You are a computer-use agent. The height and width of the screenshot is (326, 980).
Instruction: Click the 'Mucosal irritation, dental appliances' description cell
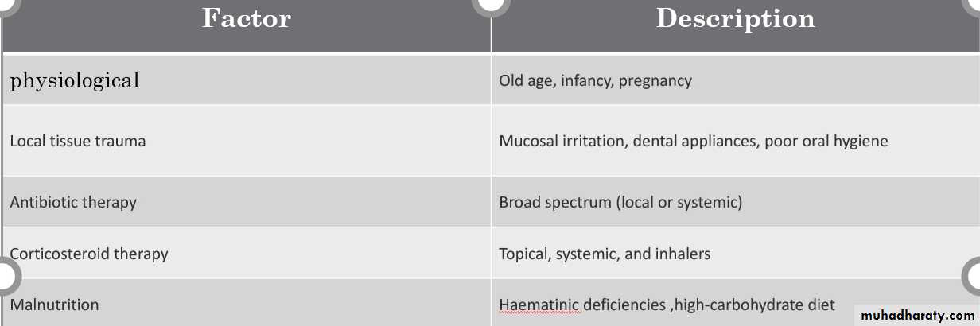(x=693, y=142)
